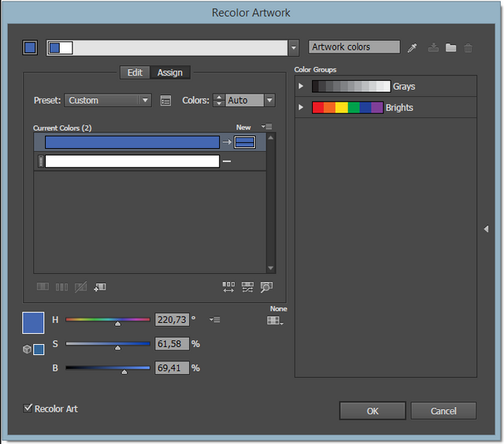
Task: Toggle the dash next to white color row
Action: tap(227, 161)
